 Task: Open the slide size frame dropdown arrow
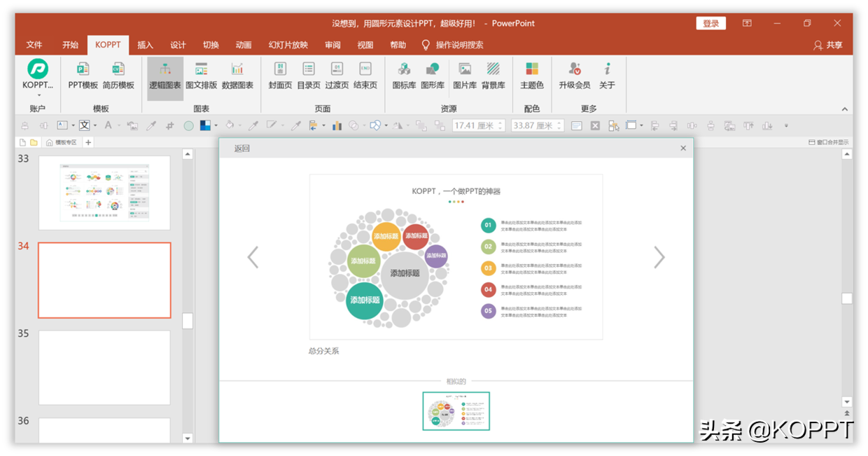[x=642, y=126]
